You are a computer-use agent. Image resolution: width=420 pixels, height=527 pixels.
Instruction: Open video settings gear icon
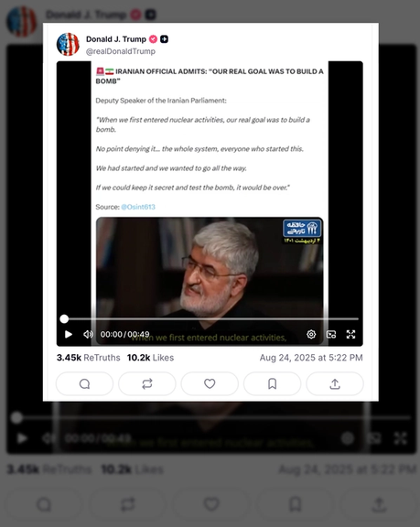pos(311,335)
